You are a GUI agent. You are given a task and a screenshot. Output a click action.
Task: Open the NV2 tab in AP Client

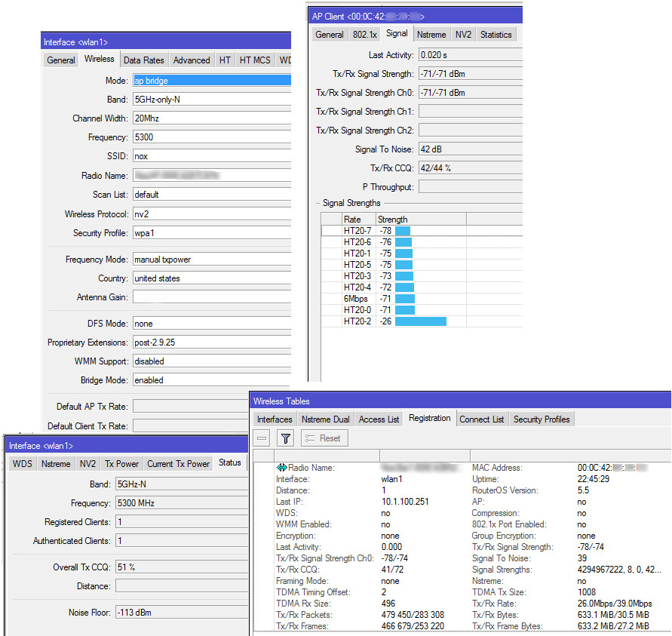click(x=463, y=34)
